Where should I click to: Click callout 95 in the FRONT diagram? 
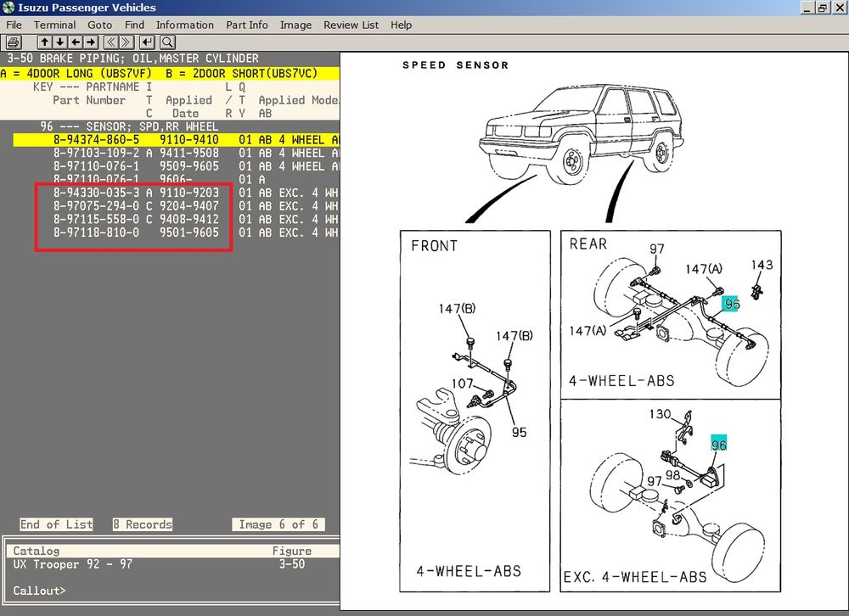point(519,432)
